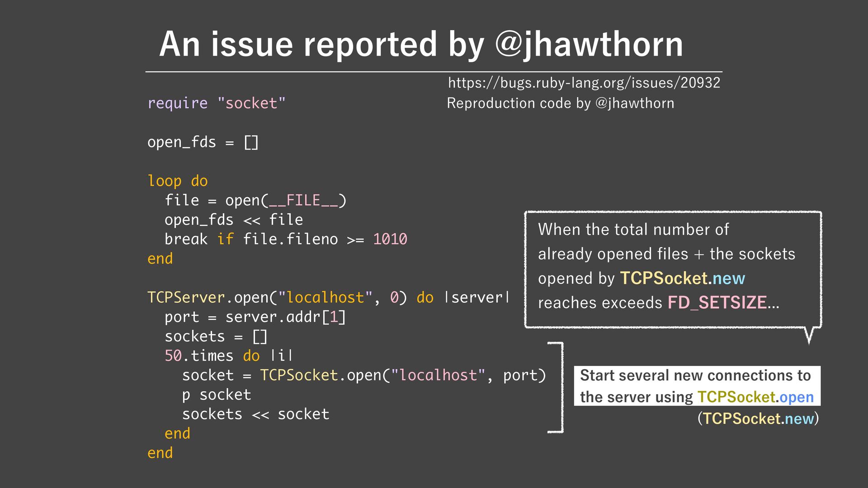
Task: Click the port = server.addr[1] line
Action: point(255,317)
